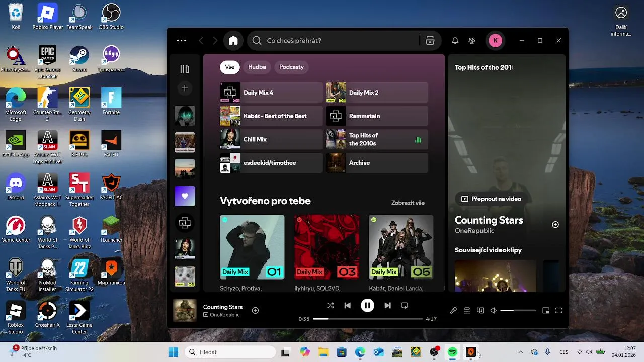
Task: Open the cat Daily Mix 02 sidebar playlist
Action: (x=185, y=277)
